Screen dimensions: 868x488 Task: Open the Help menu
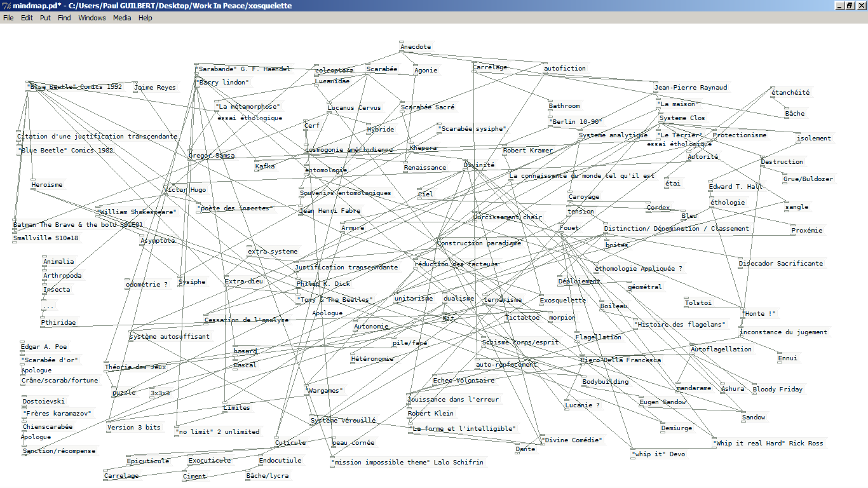[145, 18]
